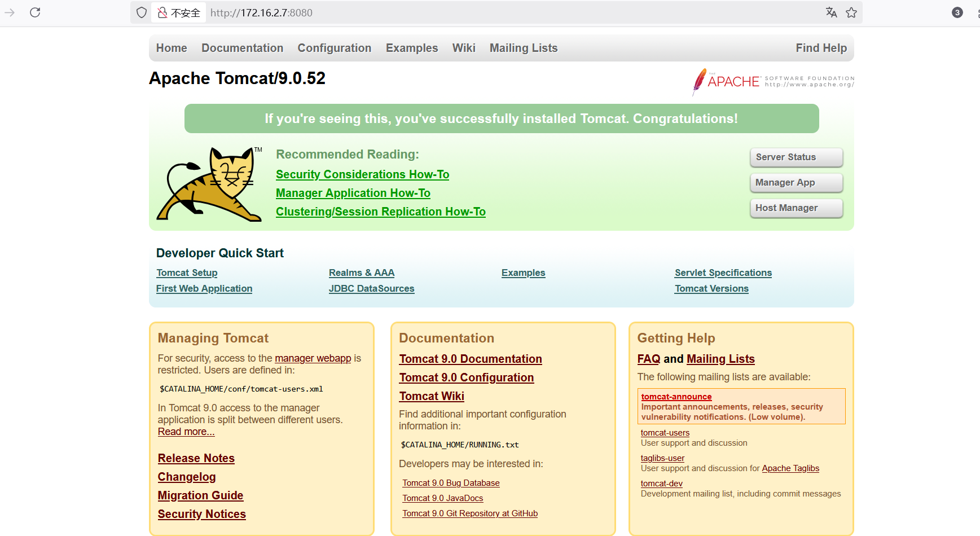This screenshot has height=536, width=980.
Task: Bookmark this page with the star icon
Action: click(851, 12)
